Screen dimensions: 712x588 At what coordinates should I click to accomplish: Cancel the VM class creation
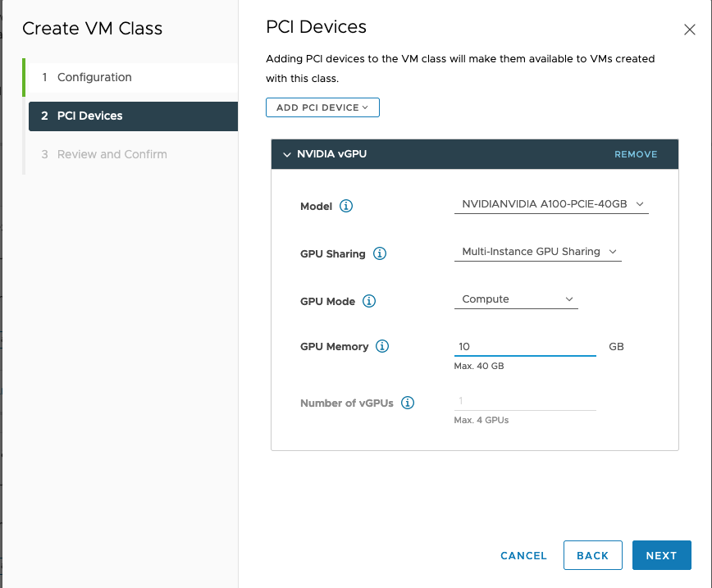(x=523, y=555)
